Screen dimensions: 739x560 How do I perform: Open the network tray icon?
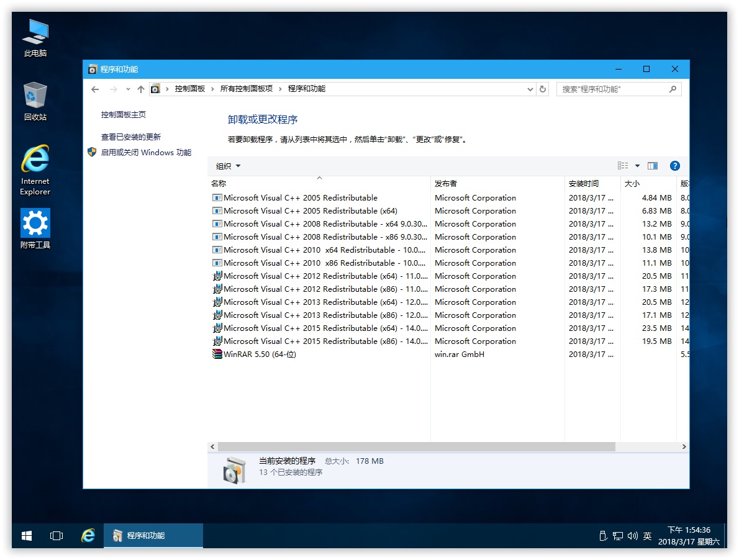point(618,536)
